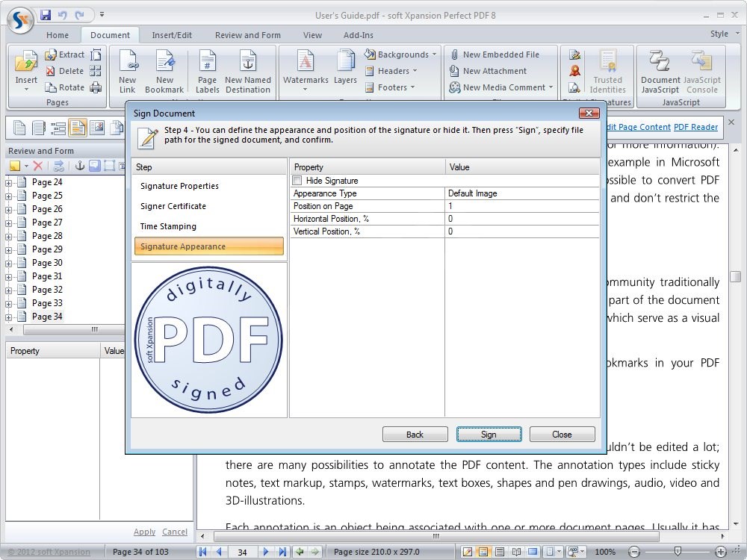Click the Save icon in quick access toolbar
This screenshot has width=747, height=560.
point(46,15)
